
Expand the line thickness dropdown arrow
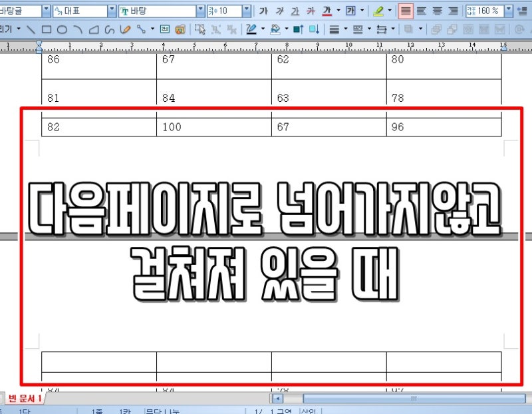pos(346,29)
